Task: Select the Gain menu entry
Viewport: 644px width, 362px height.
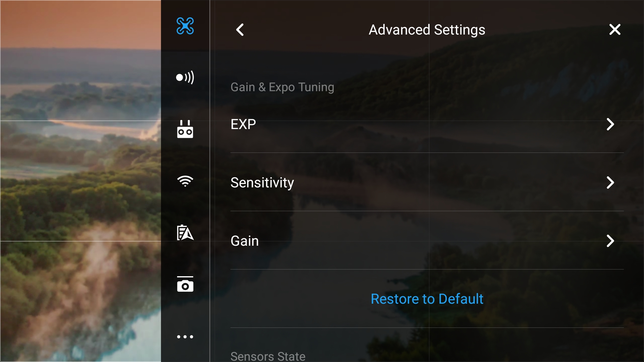Action: 427,241
